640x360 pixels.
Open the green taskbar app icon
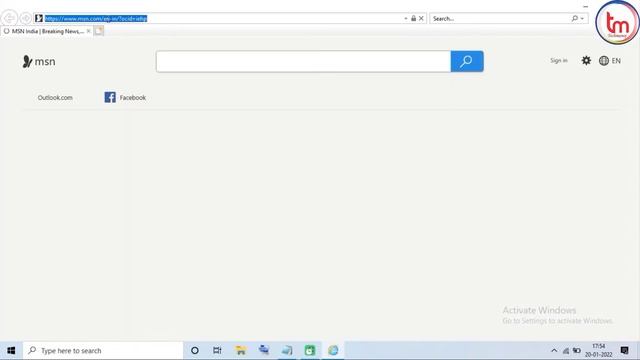pyautogui.click(x=310, y=350)
